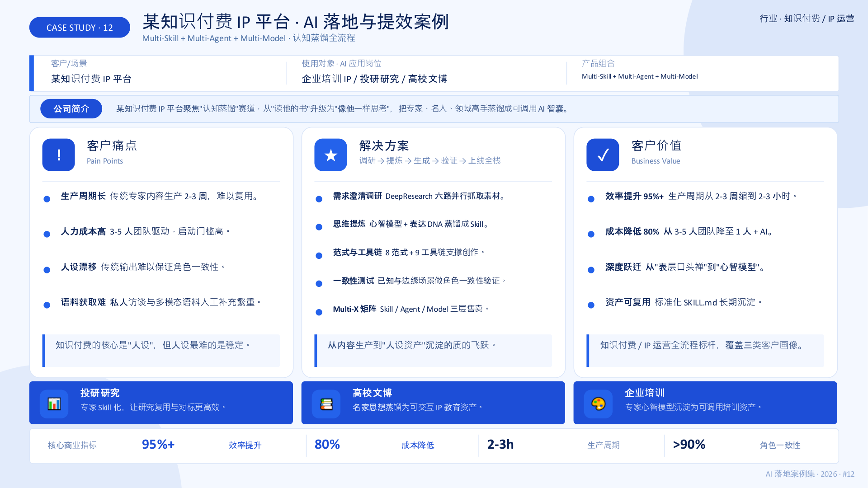Click the 客户痛点 heading
The height and width of the screenshot is (488, 868).
[112, 145]
